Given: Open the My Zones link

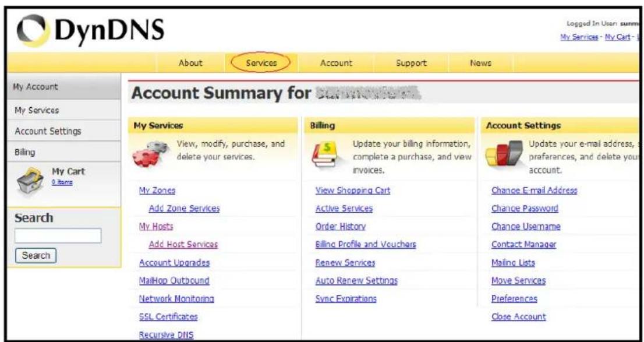Looking at the screenshot, I should coord(157,191).
